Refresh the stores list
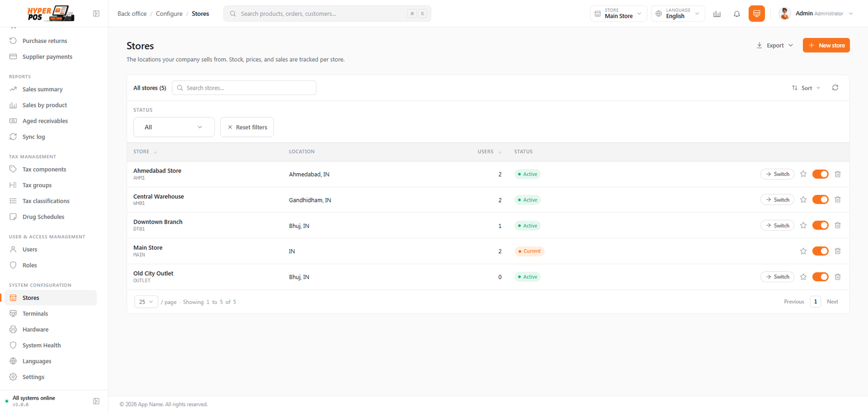 coord(835,87)
